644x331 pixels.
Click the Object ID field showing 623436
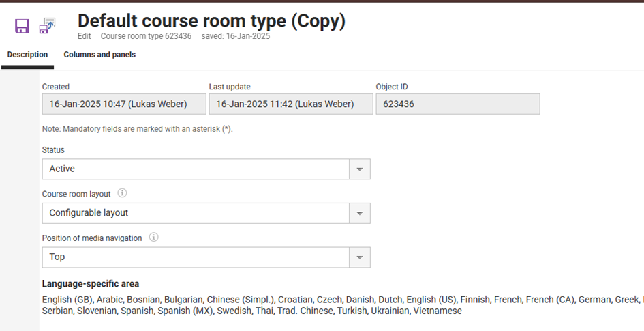click(457, 104)
